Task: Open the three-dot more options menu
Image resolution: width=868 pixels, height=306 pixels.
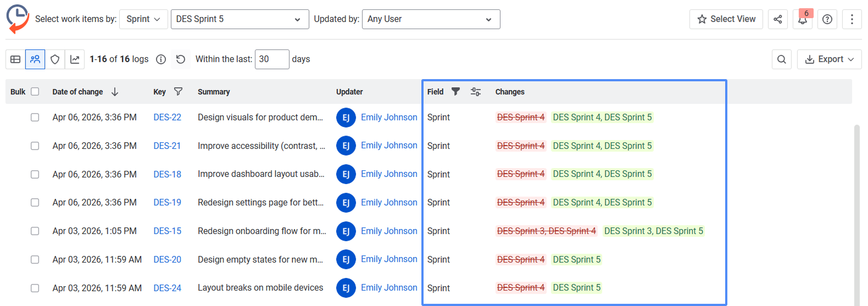Action: tap(852, 19)
